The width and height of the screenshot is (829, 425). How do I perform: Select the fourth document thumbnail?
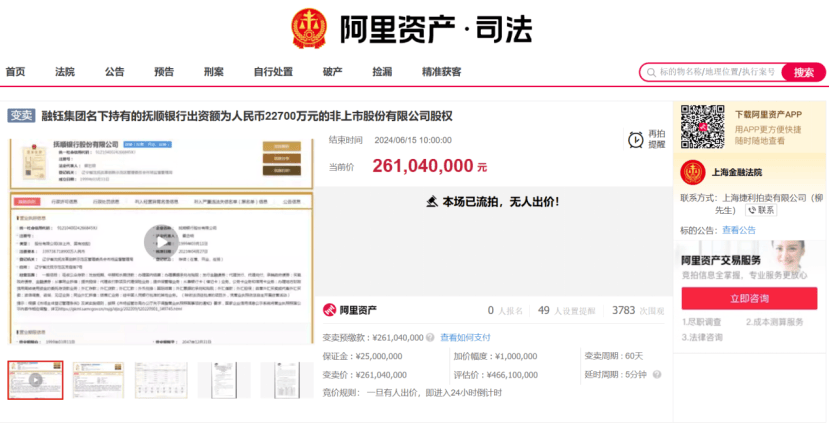(x=224, y=380)
